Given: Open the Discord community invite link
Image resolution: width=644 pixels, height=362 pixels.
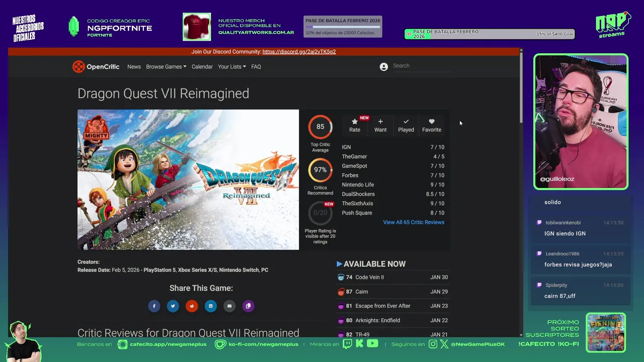Looking at the screenshot, I should [x=299, y=52].
